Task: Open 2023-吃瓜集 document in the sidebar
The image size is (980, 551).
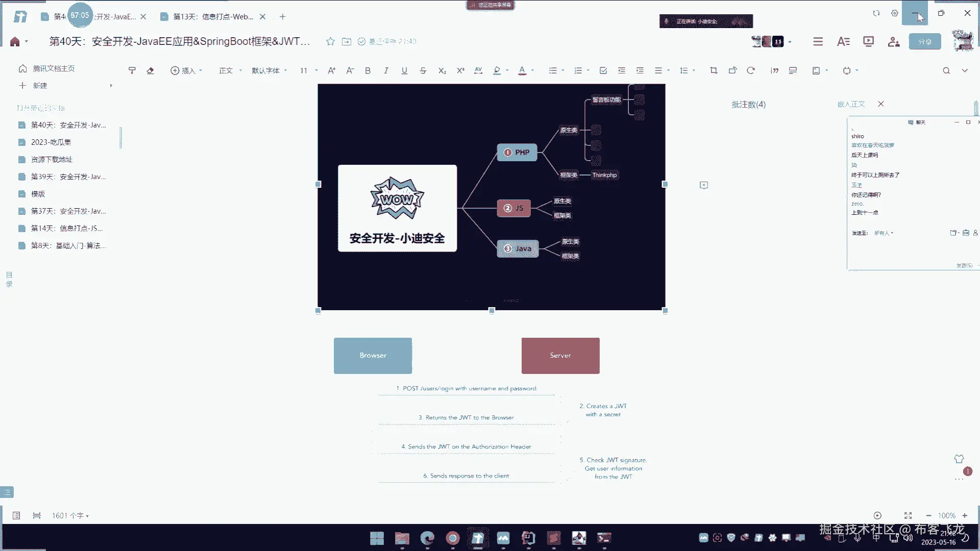Action: coord(51,142)
